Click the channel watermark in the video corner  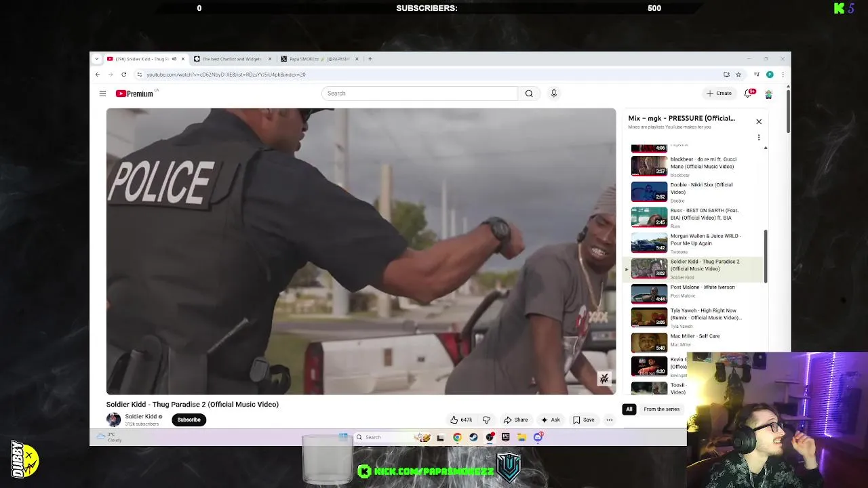[x=604, y=379]
